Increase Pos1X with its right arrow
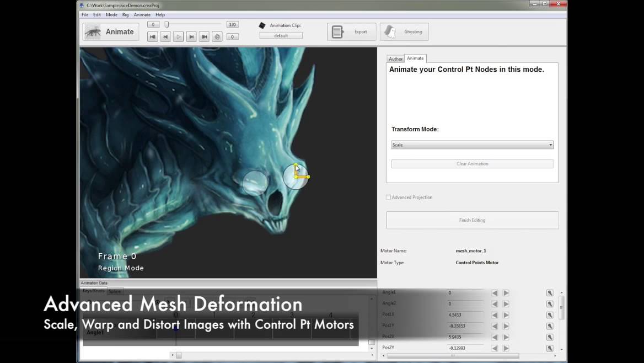 506,315
